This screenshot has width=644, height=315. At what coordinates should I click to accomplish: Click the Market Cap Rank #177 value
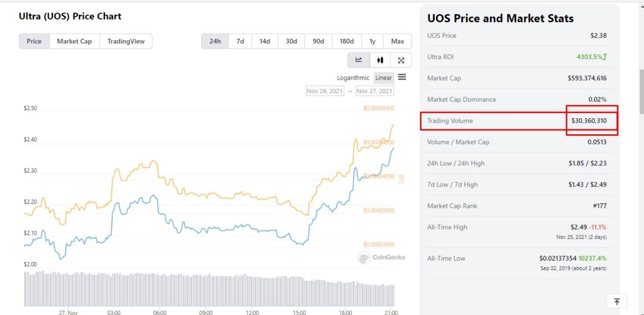click(x=599, y=206)
